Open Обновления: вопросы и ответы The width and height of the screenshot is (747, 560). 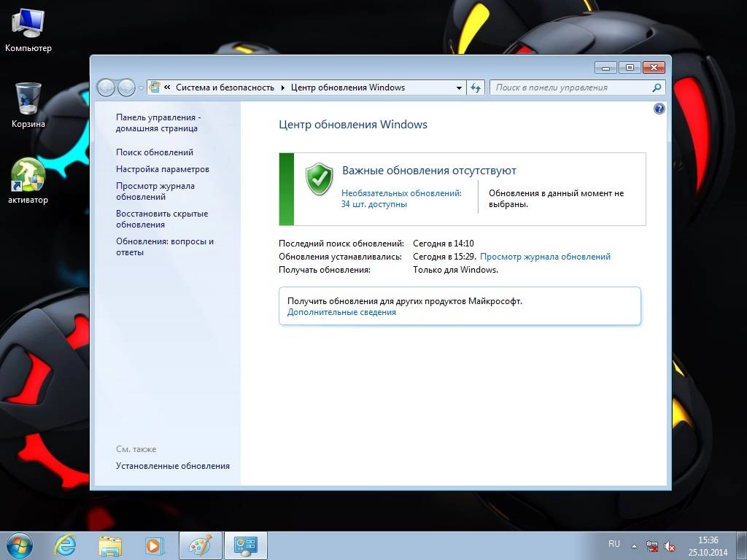pos(165,246)
